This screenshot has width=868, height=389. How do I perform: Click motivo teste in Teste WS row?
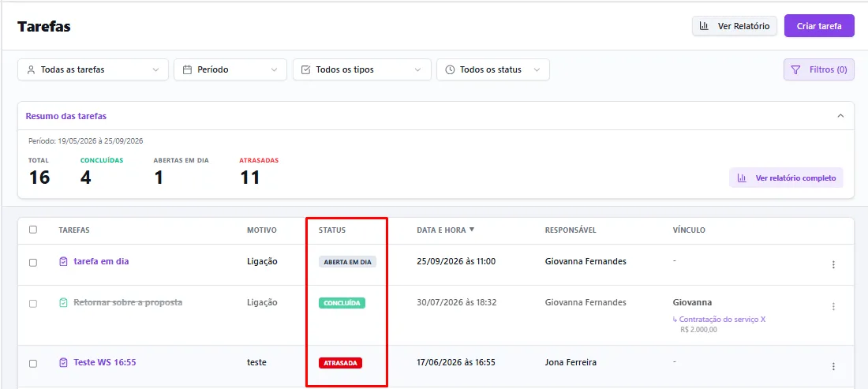coord(257,362)
